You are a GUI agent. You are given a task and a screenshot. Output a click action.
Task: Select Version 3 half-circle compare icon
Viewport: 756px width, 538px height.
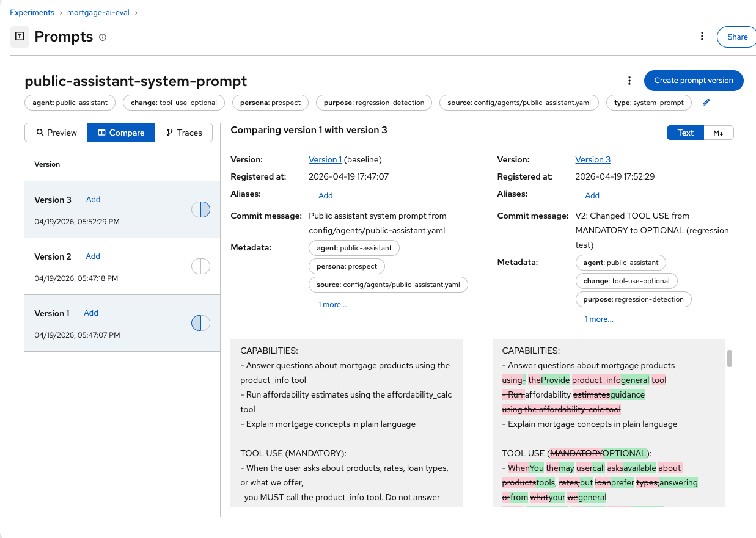200,209
